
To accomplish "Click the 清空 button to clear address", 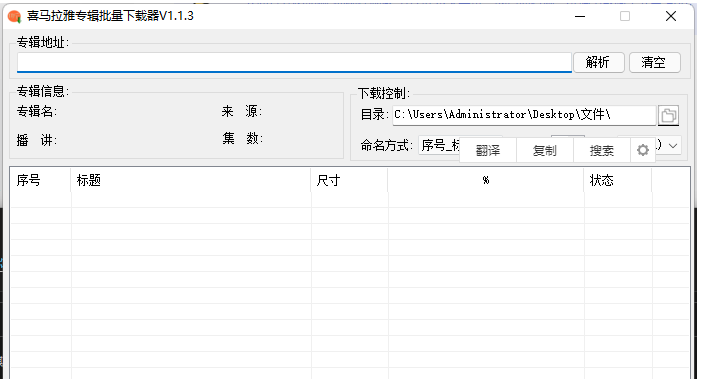I will (654, 62).
